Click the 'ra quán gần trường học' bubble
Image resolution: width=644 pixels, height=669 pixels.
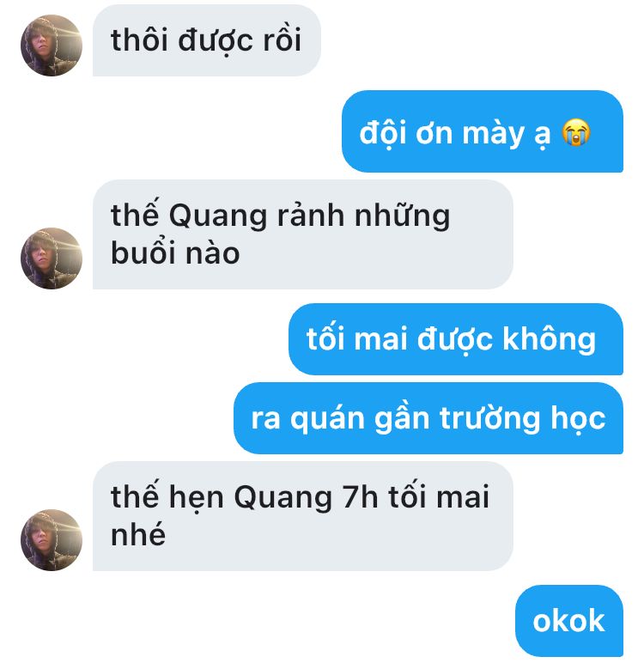(428, 418)
